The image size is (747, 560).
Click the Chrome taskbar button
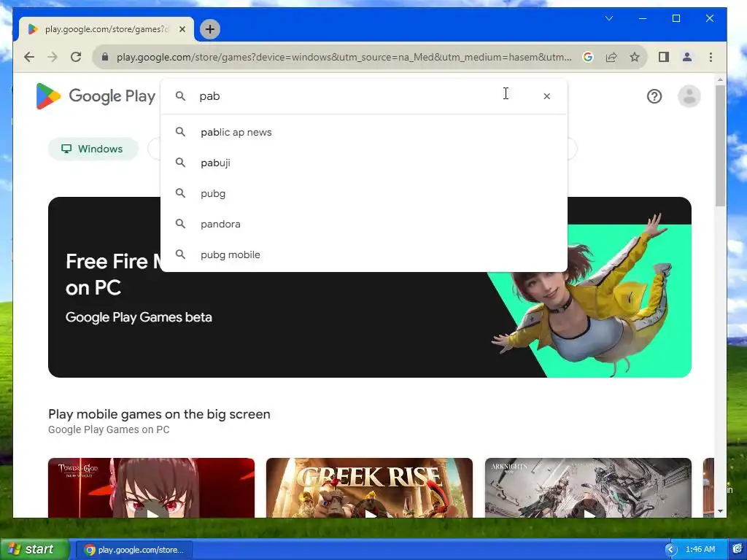[x=135, y=550]
